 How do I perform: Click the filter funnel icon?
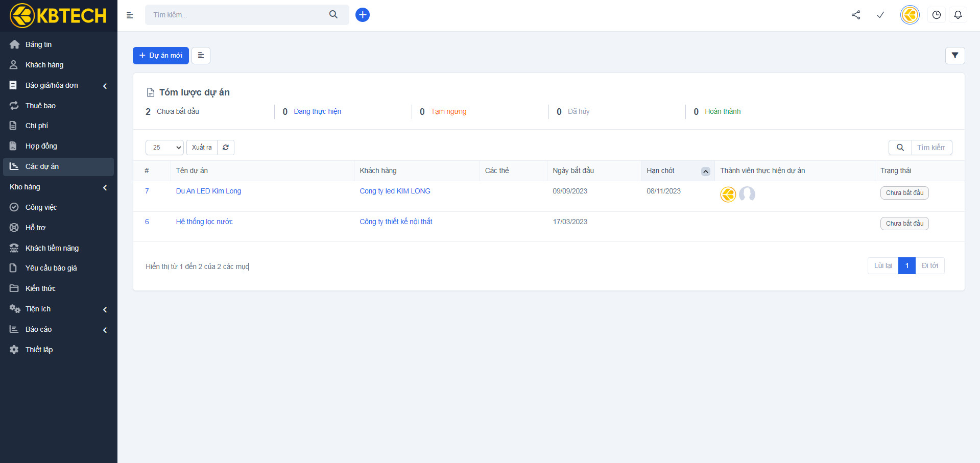[x=954, y=55]
